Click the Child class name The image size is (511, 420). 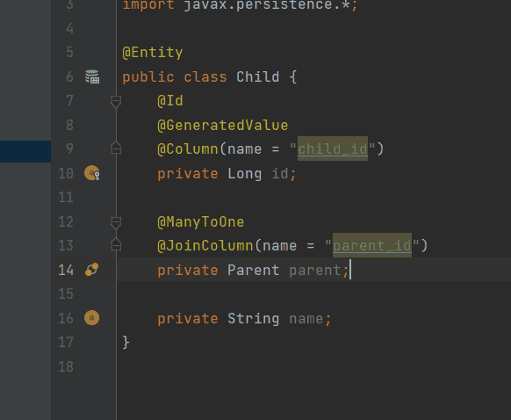(258, 77)
